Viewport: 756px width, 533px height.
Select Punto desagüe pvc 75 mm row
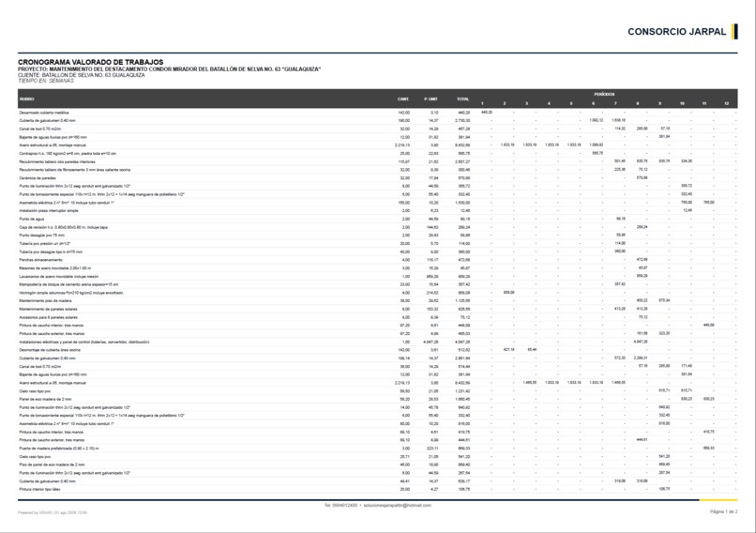click(x=377, y=236)
